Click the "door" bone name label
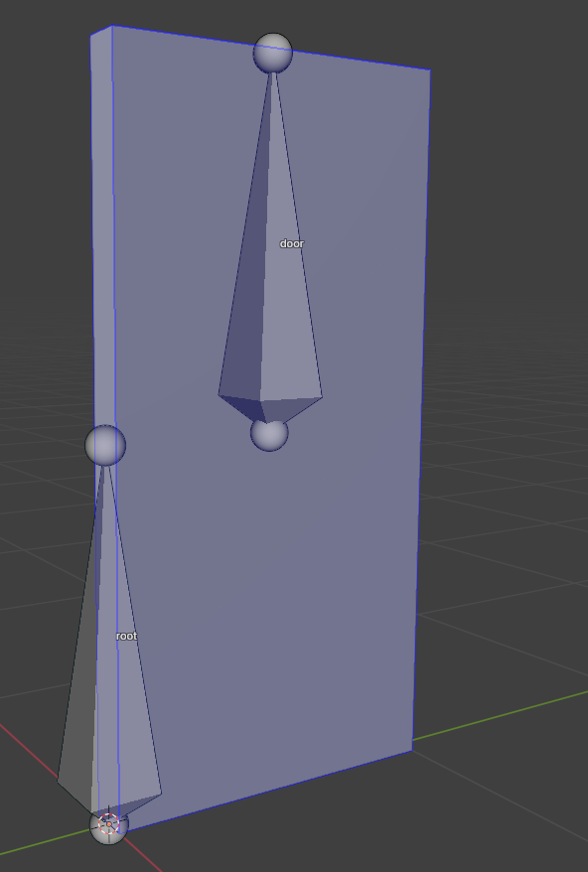 292,243
